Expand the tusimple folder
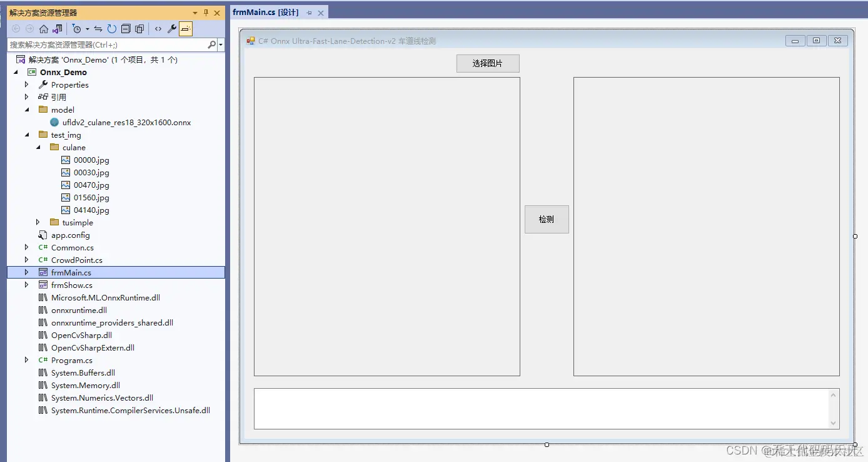 [38, 222]
